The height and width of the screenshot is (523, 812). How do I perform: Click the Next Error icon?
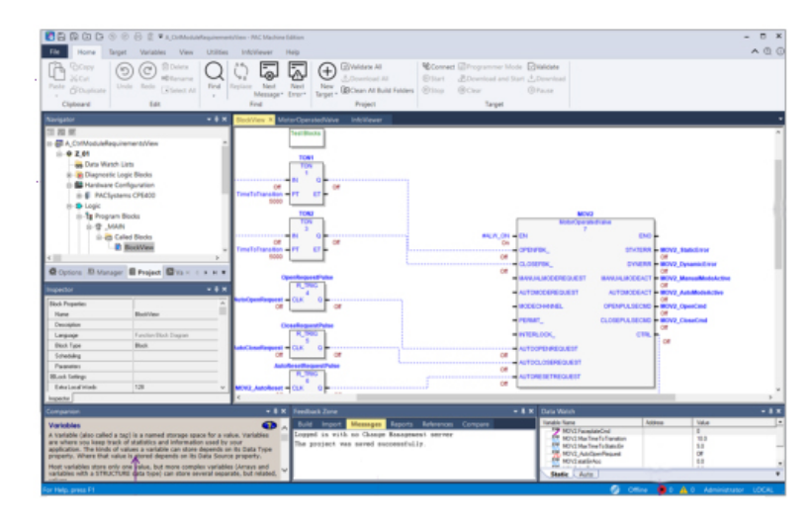(297, 71)
